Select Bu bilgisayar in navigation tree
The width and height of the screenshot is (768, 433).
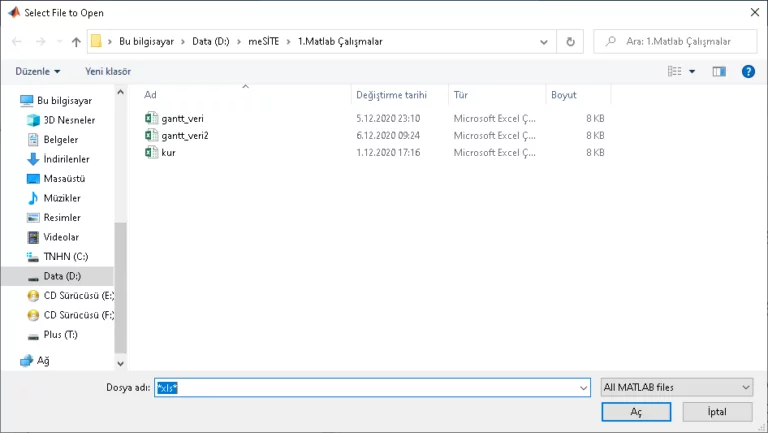[x=64, y=100]
